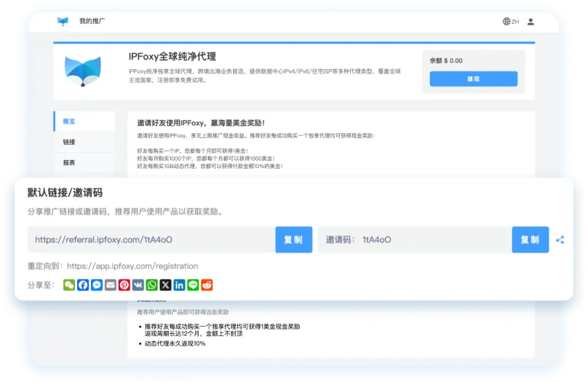Select the 链接 links sidebar tab
588x384 pixels.
point(84,142)
